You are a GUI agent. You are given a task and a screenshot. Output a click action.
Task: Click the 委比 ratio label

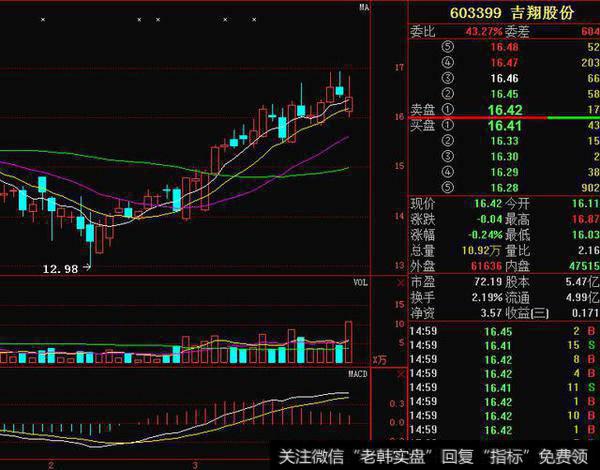[x=423, y=31]
